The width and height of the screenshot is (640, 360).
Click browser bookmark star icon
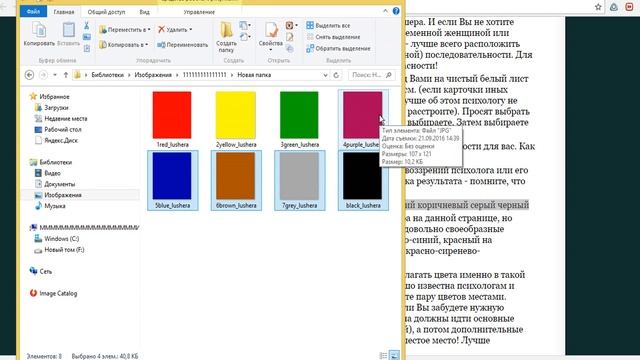point(598,7)
